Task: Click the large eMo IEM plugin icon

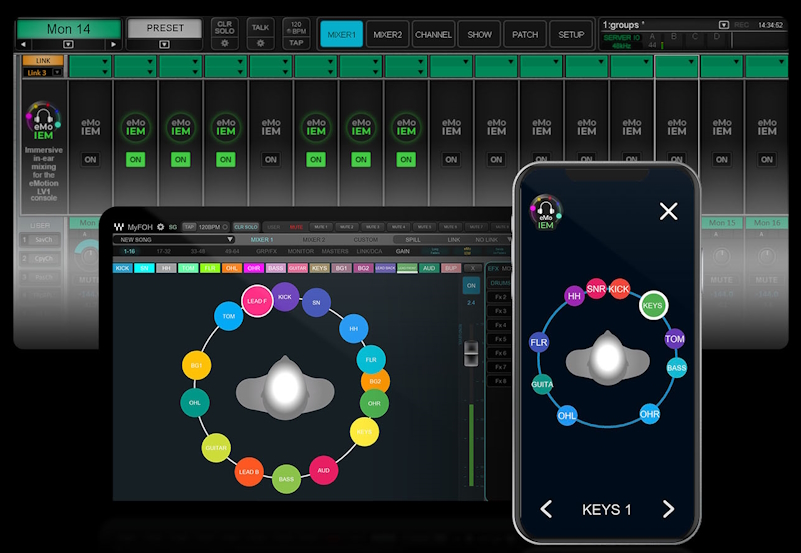Action: coord(44,125)
